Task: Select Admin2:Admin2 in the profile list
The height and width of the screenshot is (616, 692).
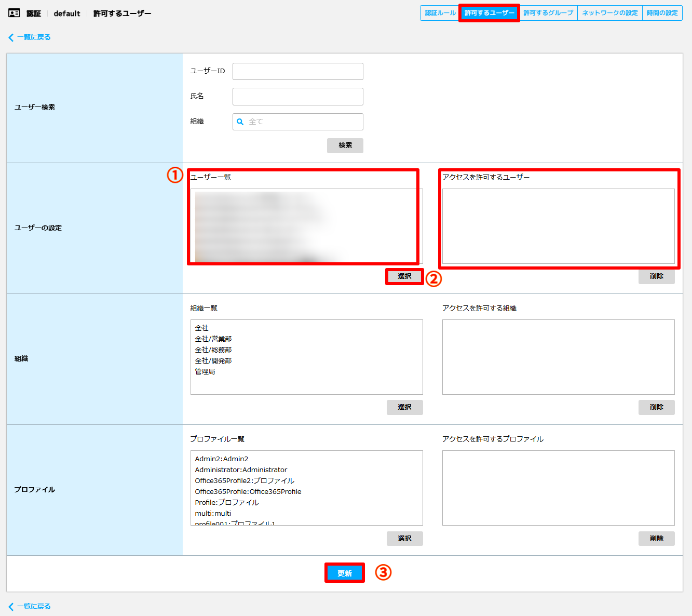Action: click(222, 459)
